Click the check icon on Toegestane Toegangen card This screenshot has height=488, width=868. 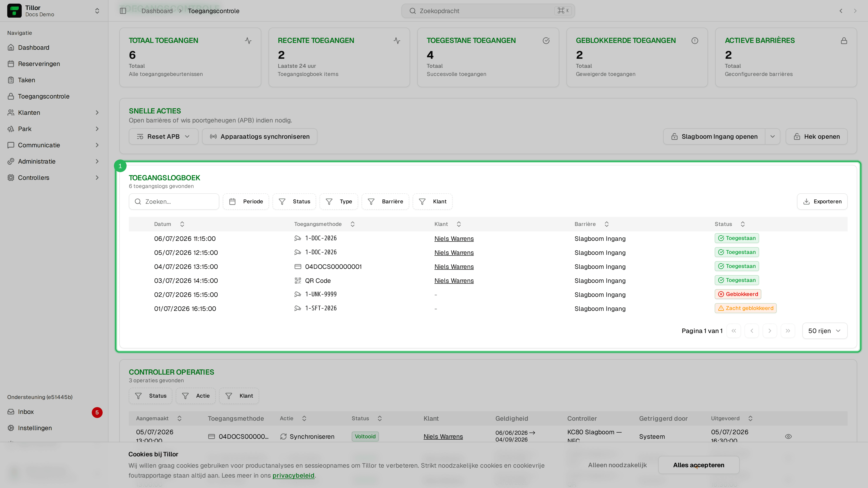[546, 41]
